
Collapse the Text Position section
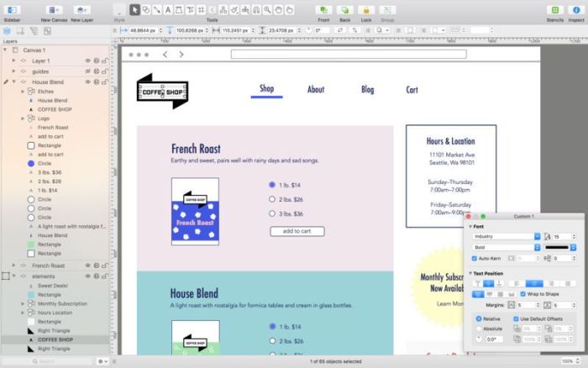click(x=470, y=273)
